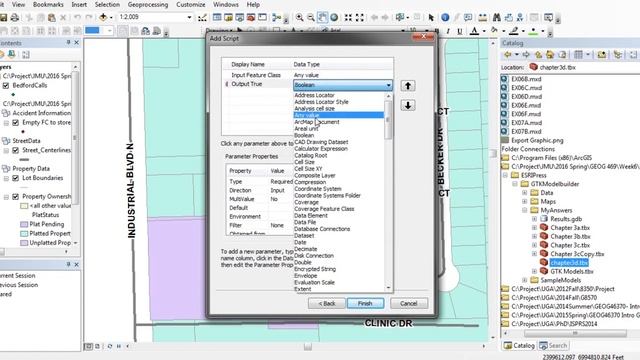Open the Find binoculars tool

497,17
